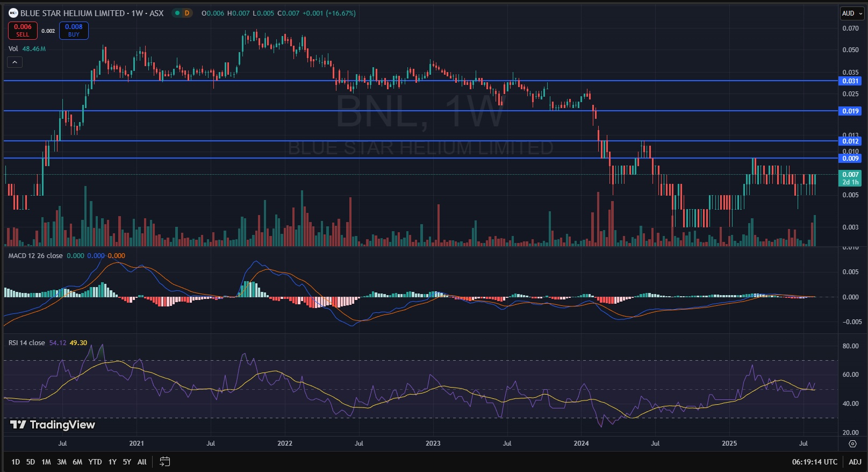
Task: Click the MACD 12 26 close legend
Action: coord(35,256)
